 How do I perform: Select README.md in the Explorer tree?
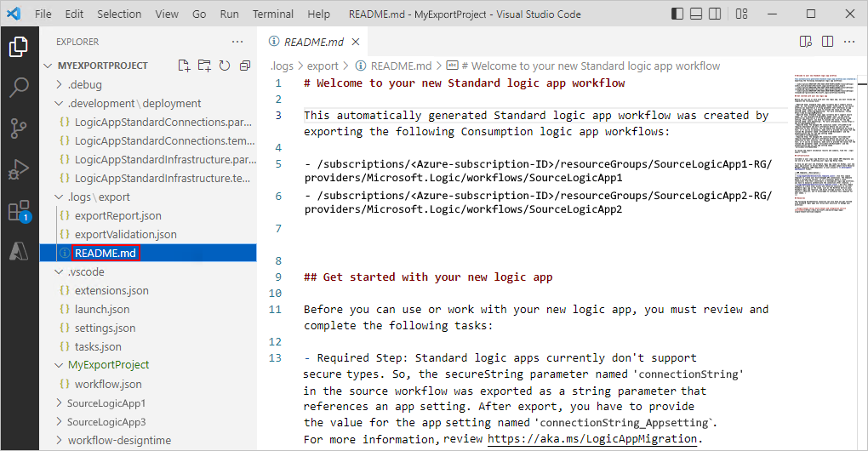tap(148, 253)
